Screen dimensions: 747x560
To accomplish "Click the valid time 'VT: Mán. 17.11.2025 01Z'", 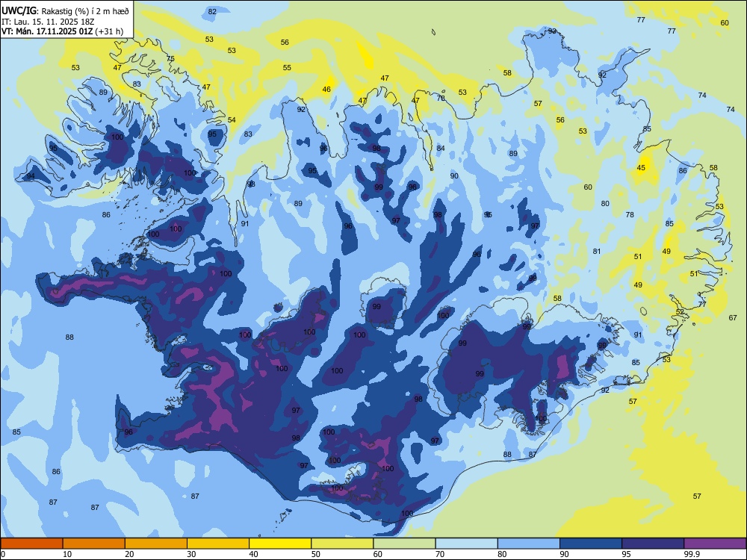I will click(x=47, y=31).
